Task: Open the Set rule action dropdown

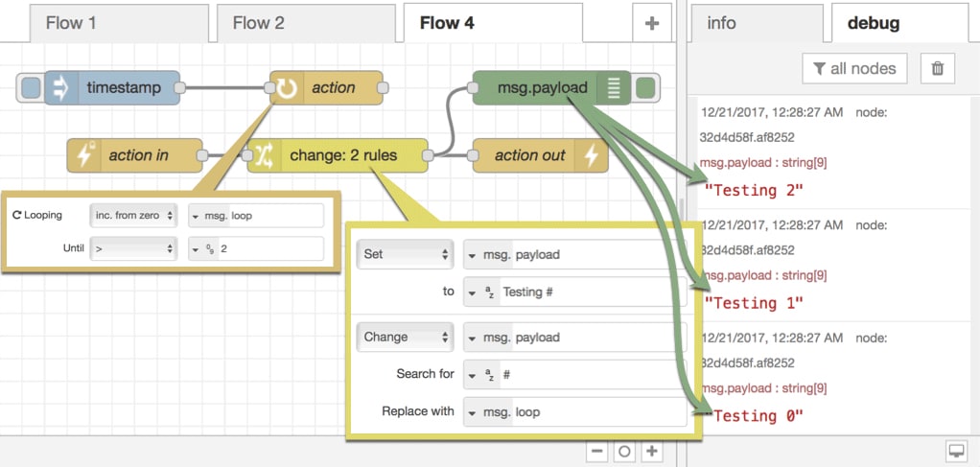Action: pos(405,254)
